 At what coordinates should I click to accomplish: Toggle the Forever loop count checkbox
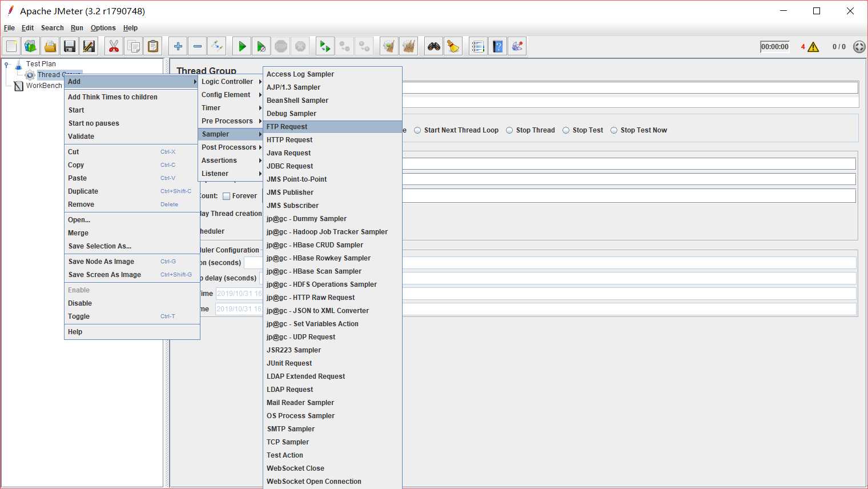click(x=226, y=196)
